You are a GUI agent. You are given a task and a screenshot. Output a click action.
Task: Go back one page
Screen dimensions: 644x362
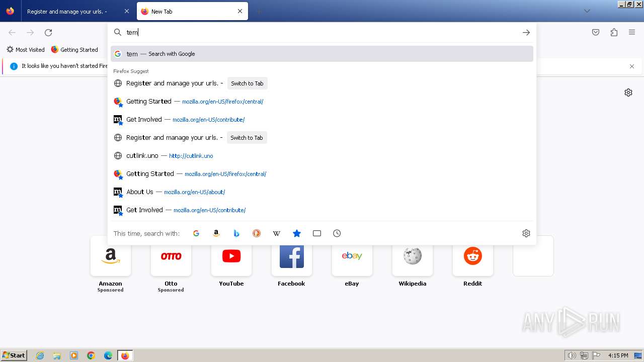(x=12, y=32)
